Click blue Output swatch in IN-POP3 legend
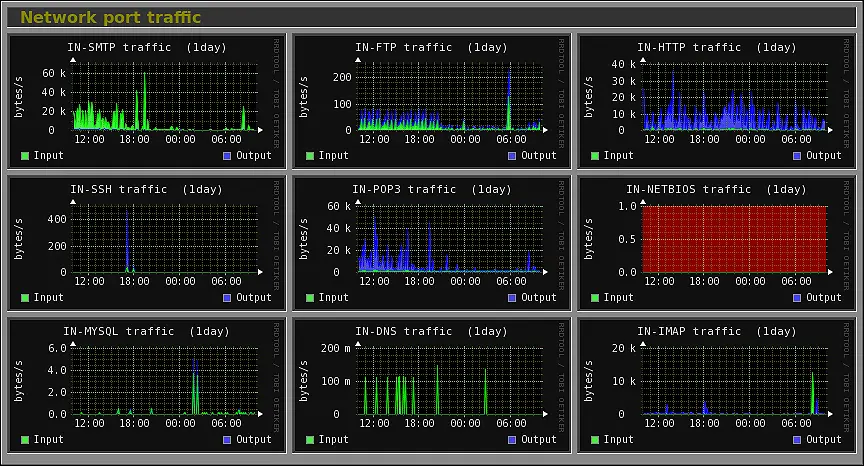Screen dimensions: 864x466 (x=512, y=298)
